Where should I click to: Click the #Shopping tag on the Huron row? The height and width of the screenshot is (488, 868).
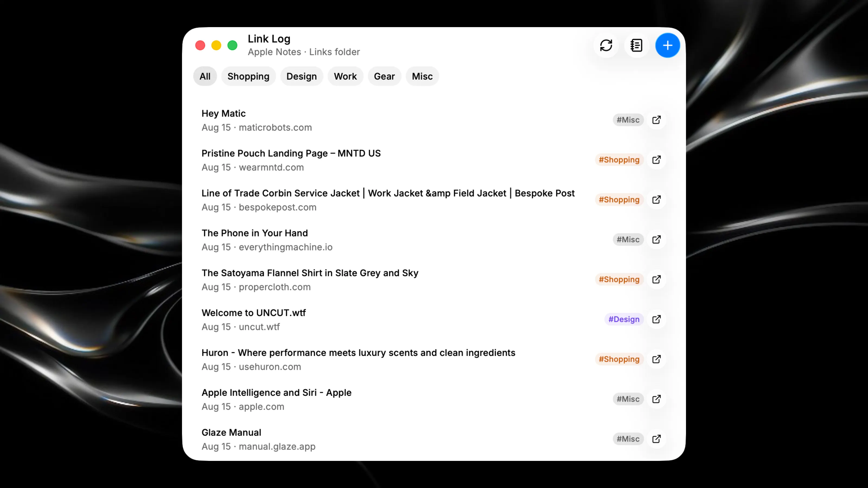pos(619,359)
